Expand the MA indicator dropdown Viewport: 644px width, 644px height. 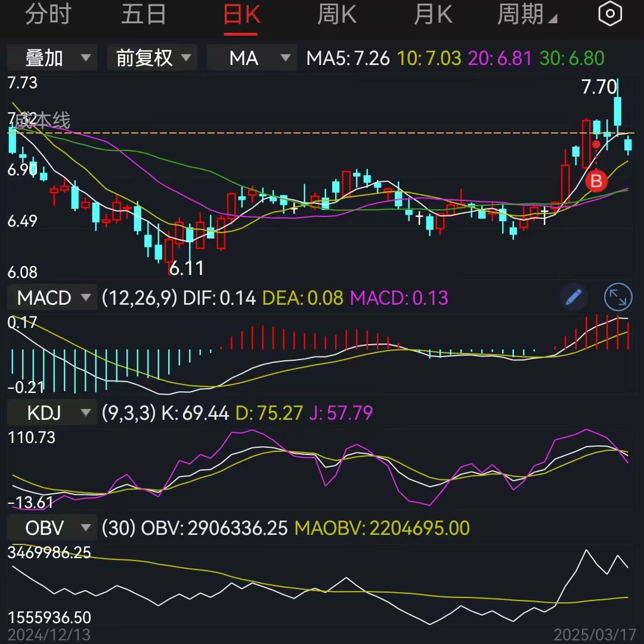point(251,58)
